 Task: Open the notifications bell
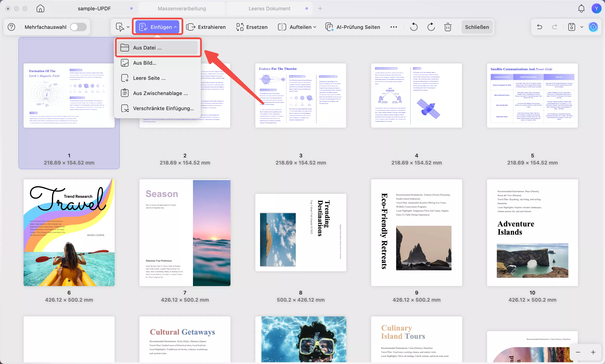tap(581, 9)
